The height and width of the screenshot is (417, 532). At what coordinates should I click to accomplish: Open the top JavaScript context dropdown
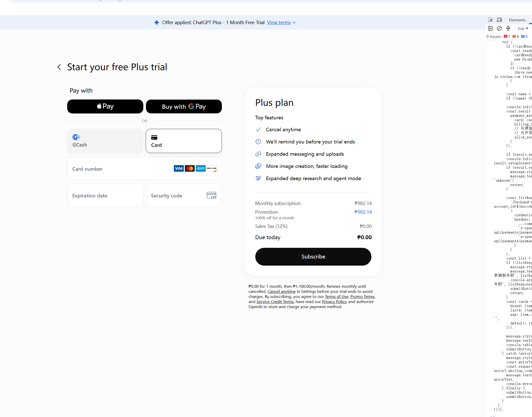523,28
